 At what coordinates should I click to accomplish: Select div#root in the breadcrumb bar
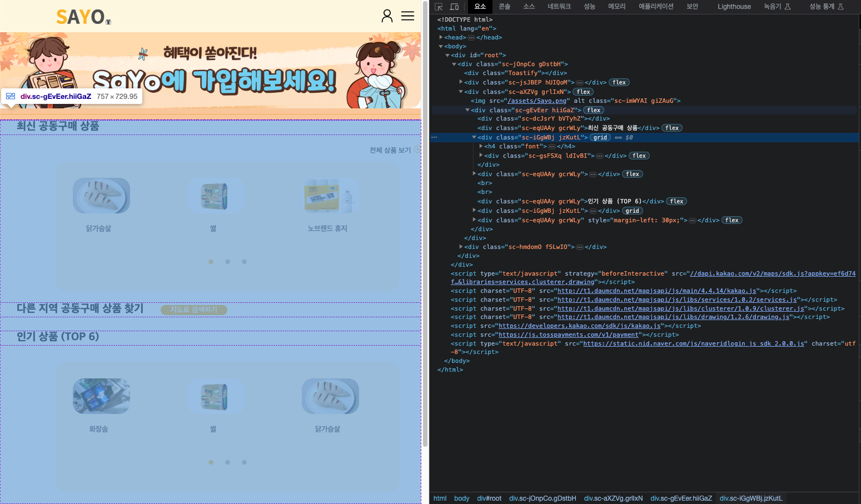point(489,498)
